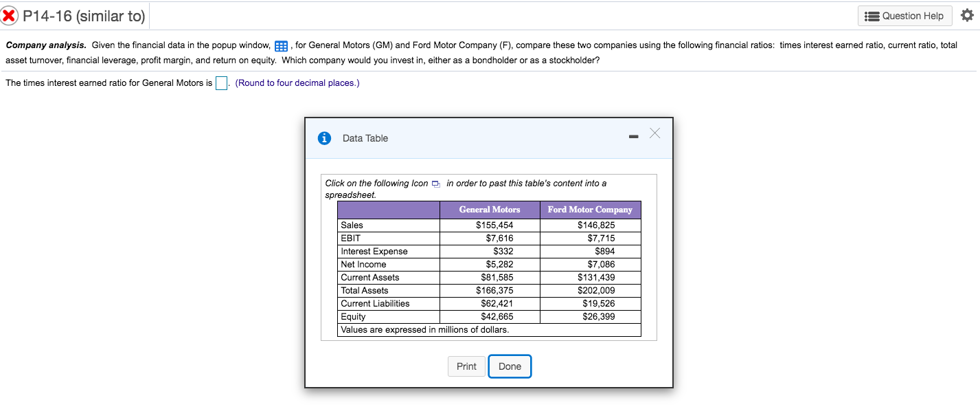Click the Interest Expense row label
Screen dimensions: 980x420
[374, 252]
